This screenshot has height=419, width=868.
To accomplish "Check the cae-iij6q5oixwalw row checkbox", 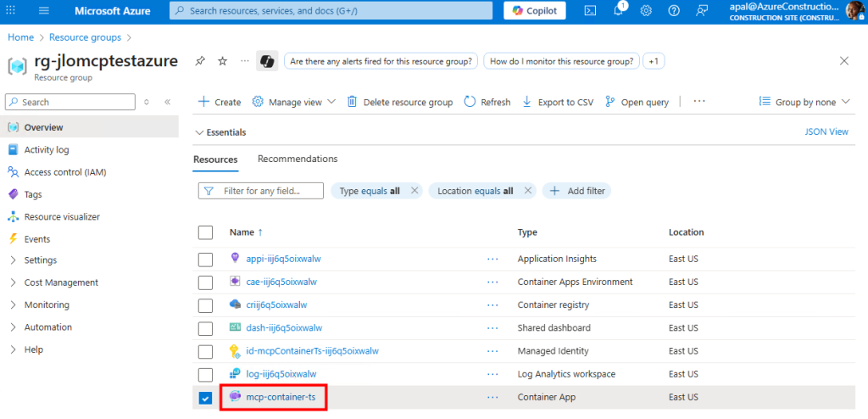I will (205, 282).
